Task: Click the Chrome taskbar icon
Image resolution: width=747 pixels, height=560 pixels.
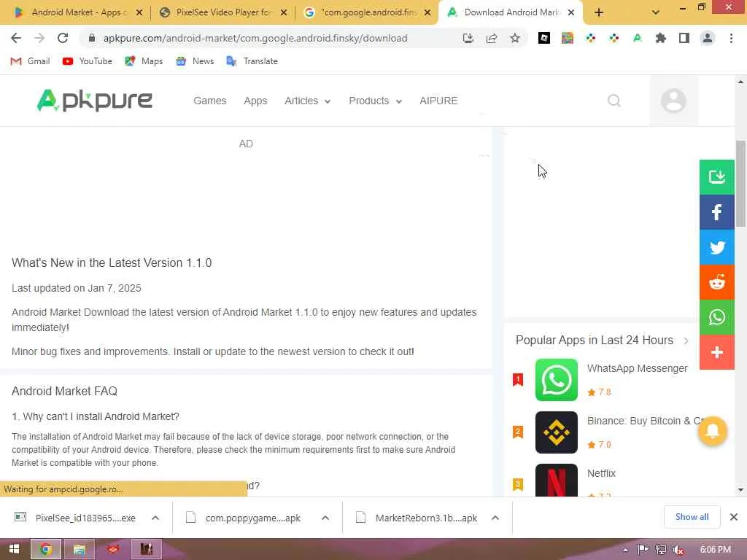Action: tap(46, 549)
